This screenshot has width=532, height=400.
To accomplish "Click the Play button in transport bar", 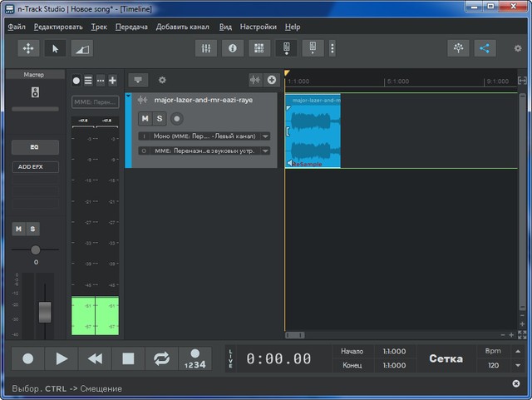I will [62, 358].
